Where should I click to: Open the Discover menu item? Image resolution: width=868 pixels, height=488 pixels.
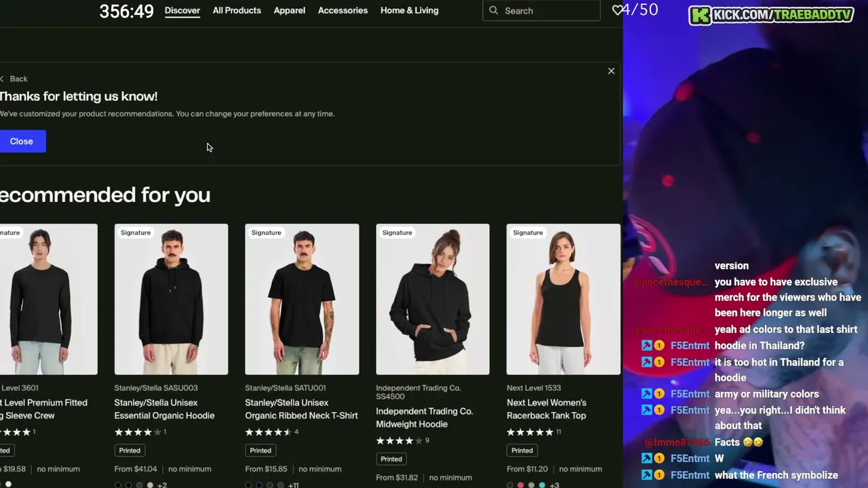click(x=182, y=10)
